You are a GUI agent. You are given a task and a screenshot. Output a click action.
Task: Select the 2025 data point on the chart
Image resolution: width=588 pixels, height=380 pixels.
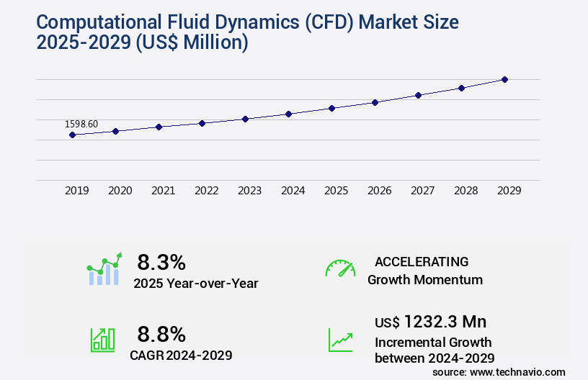[x=331, y=108]
